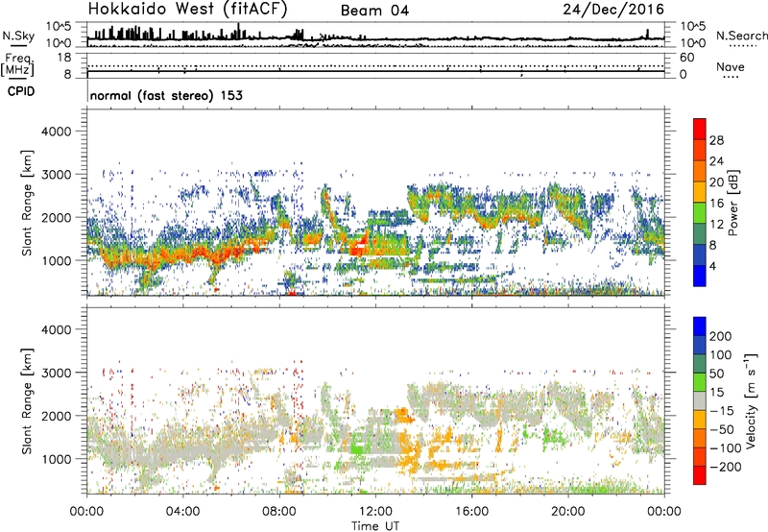768x532 pixels.
Task: Click the "Power [dB]" colorbar title
Action: (x=732, y=203)
